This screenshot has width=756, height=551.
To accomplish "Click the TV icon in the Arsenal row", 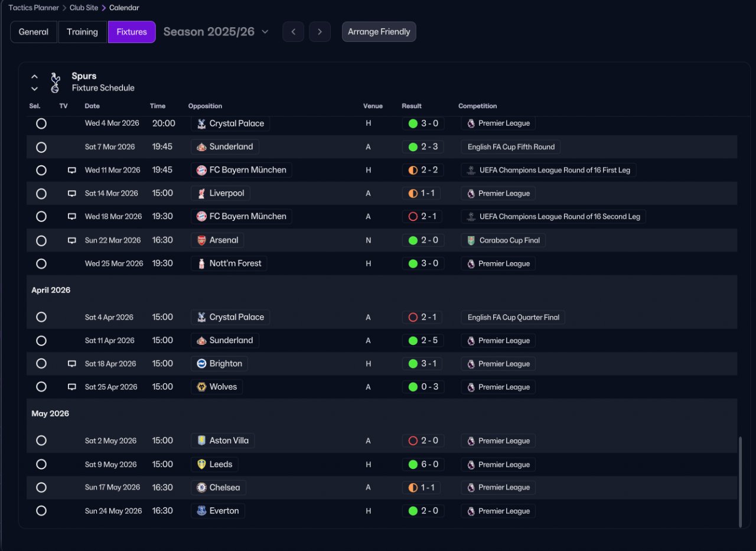I will (x=72, y=240).
